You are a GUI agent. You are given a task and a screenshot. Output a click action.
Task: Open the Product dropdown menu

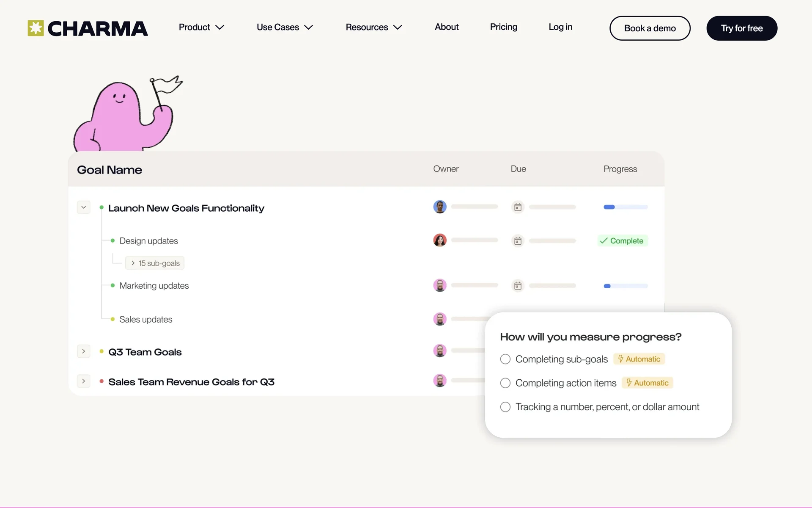point(201,28)
